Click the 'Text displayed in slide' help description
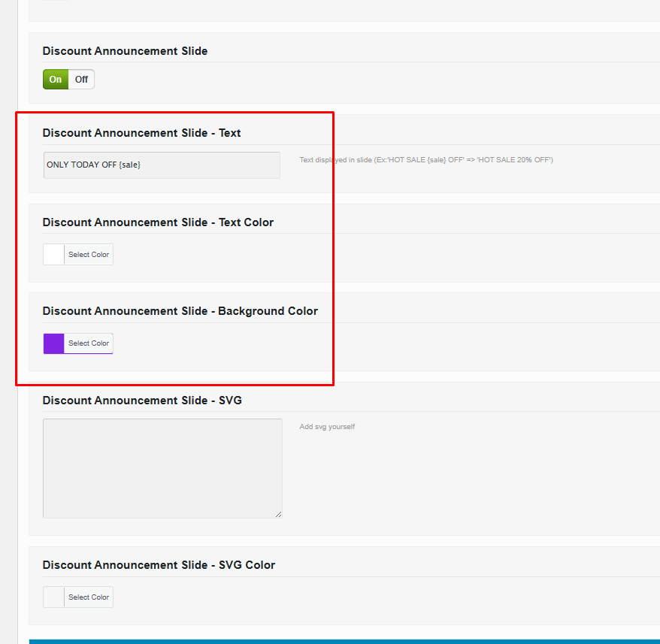 (x=425, y=160)
